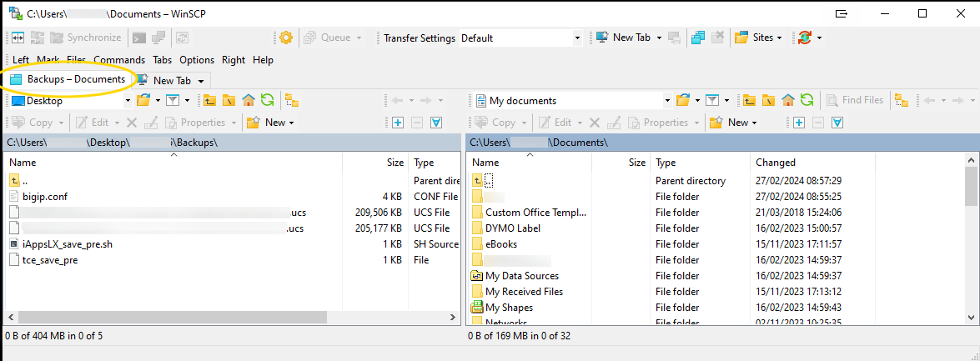This screenshot has height=361, width=980.
Task: Select the bigip.conf file
Action: point(45,197)
